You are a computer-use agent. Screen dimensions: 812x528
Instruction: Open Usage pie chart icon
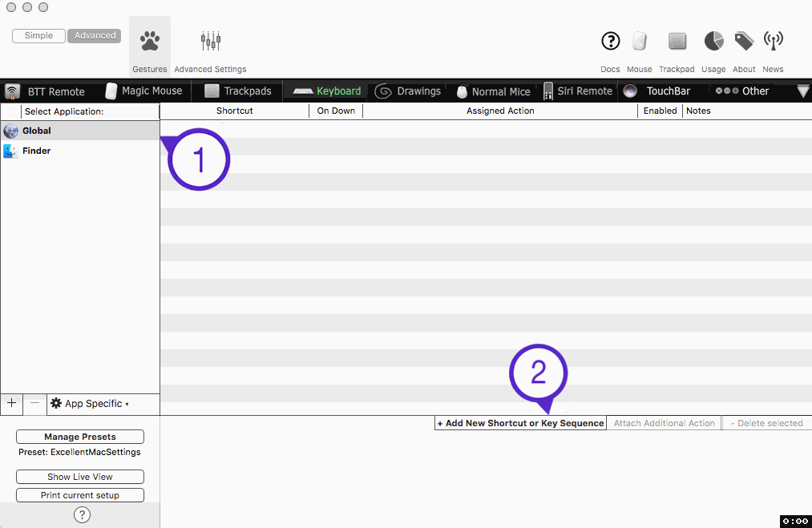(713, 41)
